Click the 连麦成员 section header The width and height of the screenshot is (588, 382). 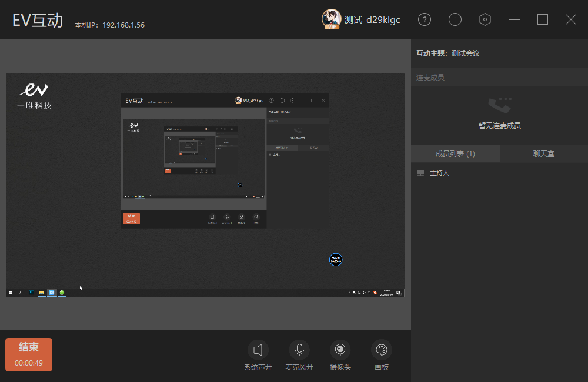click(x=430, y=78)
